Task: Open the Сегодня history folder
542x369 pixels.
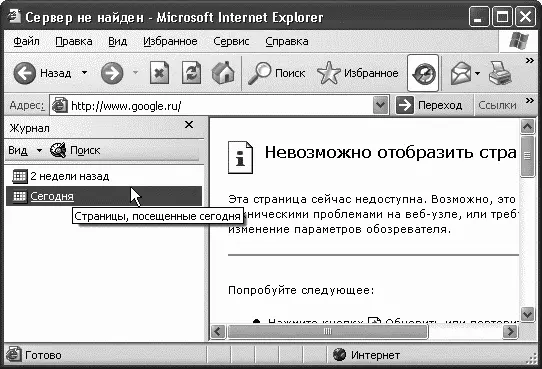Action: (52, 196)
